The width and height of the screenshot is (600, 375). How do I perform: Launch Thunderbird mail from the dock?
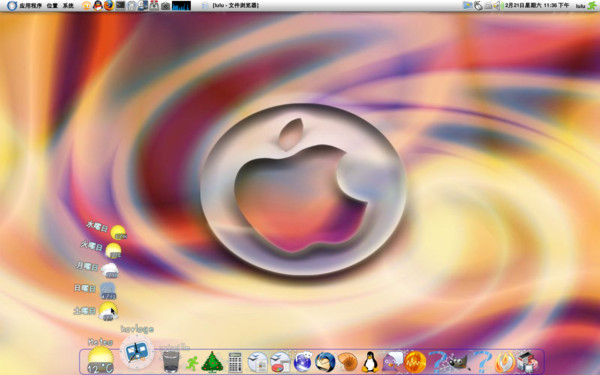click(x=325, y=362)
